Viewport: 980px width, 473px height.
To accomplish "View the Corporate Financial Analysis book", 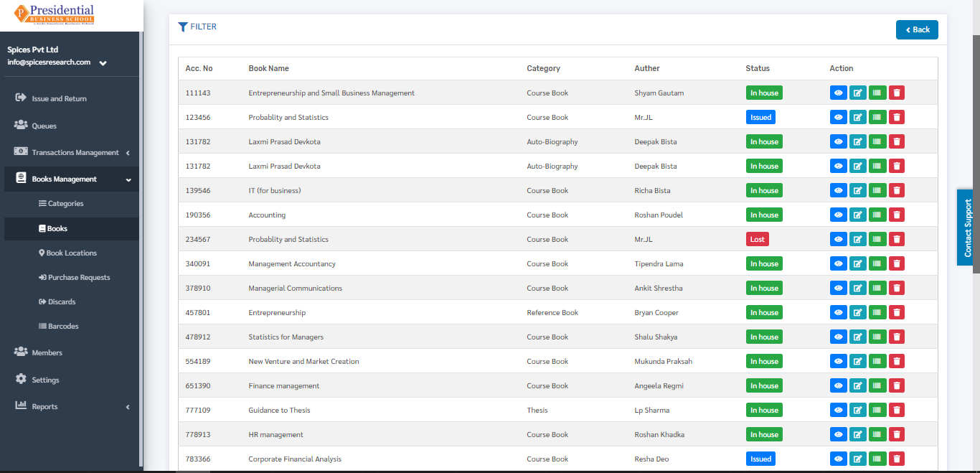I will point(839,459).
